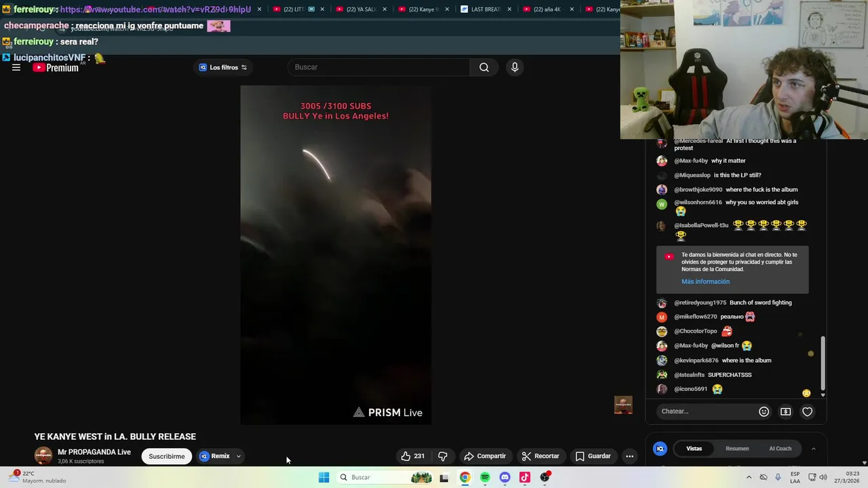Show hidden system tray icons chevron
Screen dimensions: 868x488
tap(749, 477)
